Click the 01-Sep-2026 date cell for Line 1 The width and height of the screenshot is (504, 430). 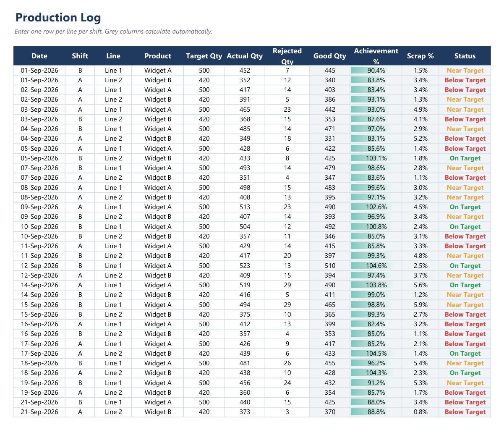click(x=39, y=71)
